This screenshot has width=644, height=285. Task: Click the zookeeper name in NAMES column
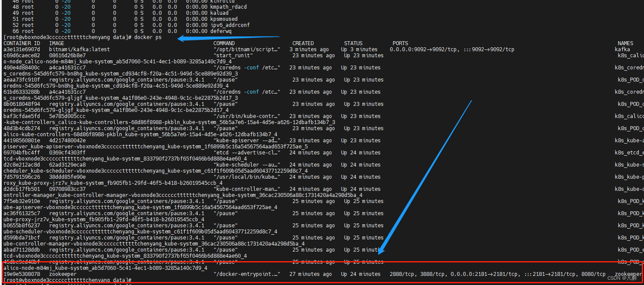pyautogui.click(x=628, y=274)
